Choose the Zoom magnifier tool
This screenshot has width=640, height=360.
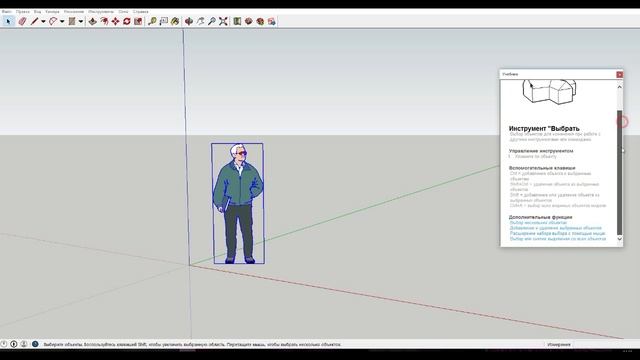tap(212, 21)
